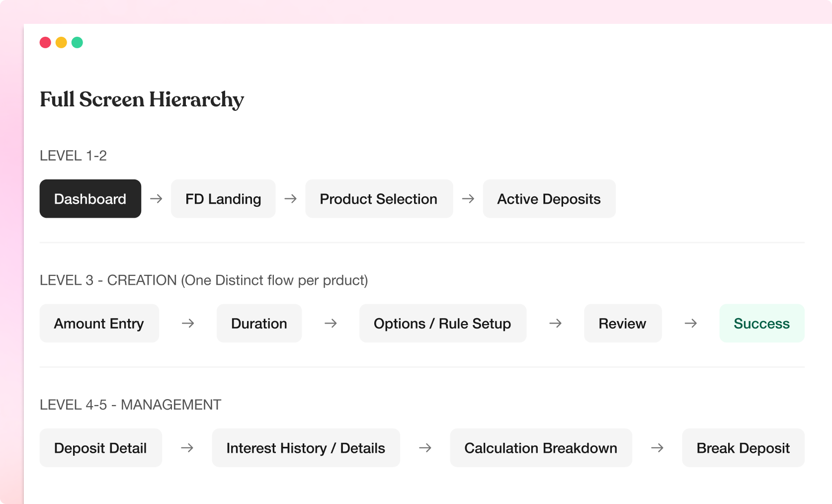
Task: Select the Calculation Breakdown chip
Action: (541, 448)
